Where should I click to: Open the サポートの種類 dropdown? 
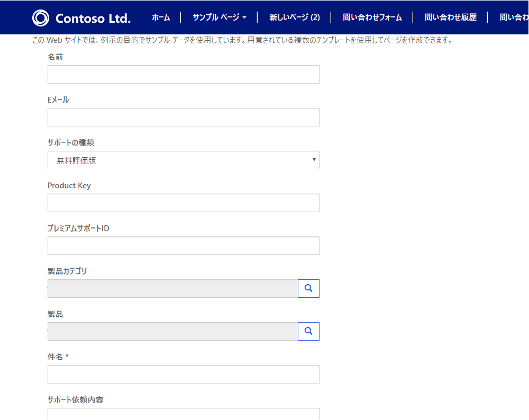tap(184, 160)
